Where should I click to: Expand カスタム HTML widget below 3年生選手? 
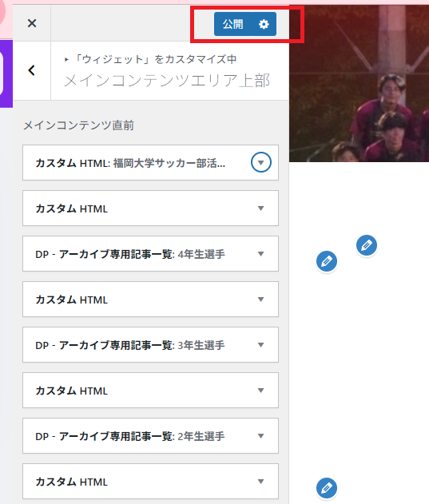(260, 391)
